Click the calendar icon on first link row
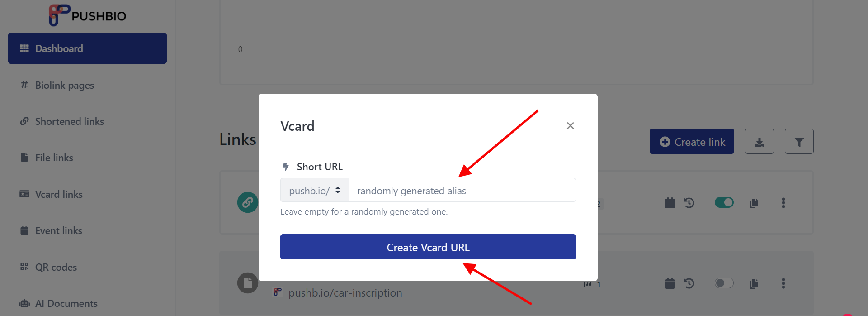 pos(670,203)
